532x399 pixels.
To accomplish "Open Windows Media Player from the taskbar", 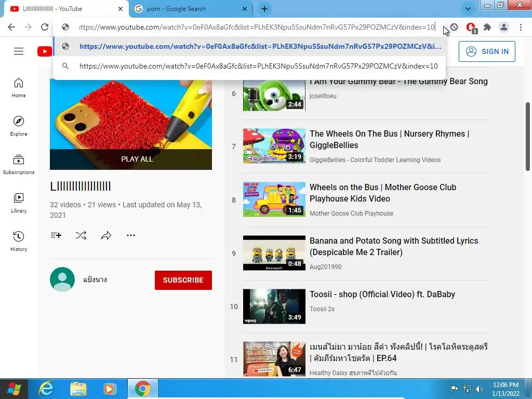I will coord(110,389).
